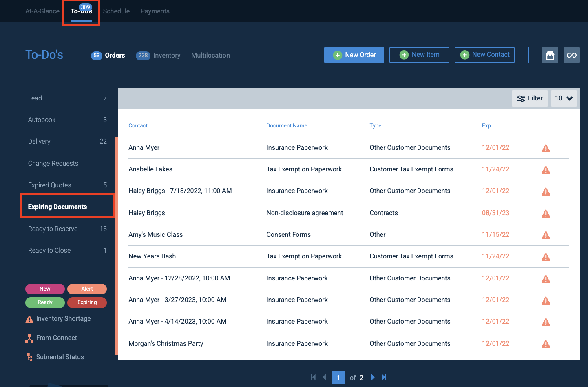This screenshot has width=588, height=387.
Task: Switch to the Schedule tab
Action: 116,11
